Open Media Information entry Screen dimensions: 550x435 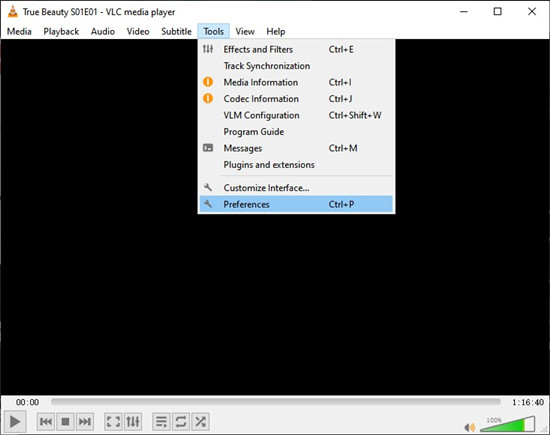click(296, 82)
